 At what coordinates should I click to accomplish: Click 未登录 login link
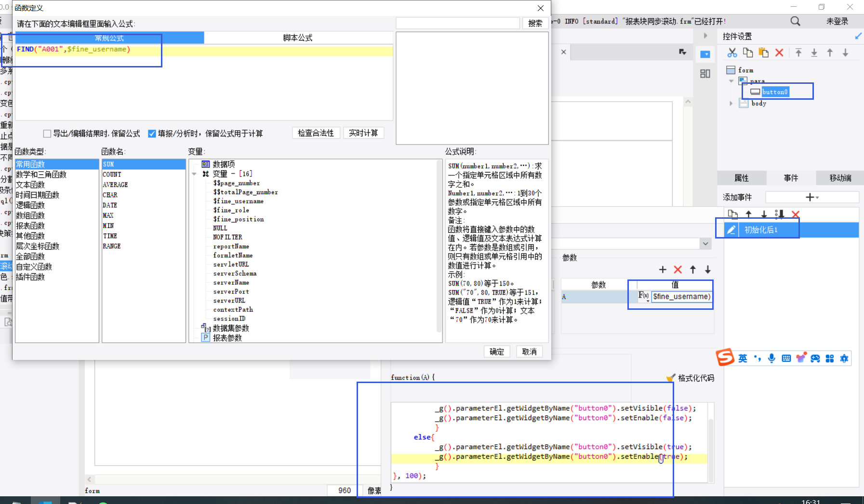pyautogui.click(x=837, y=21)
